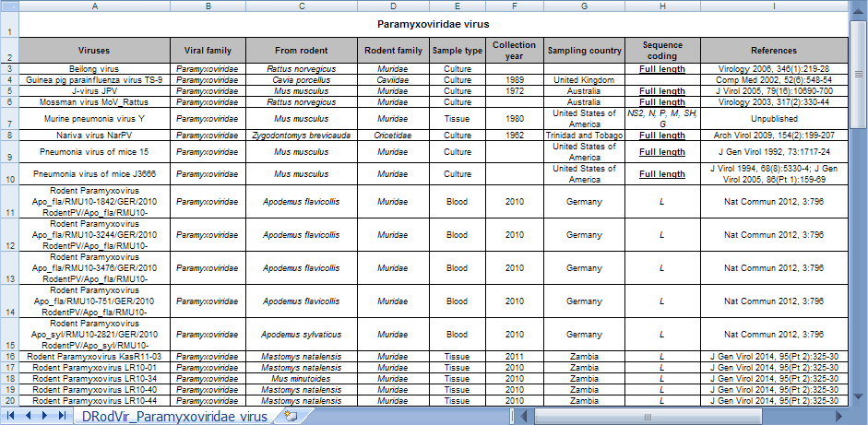This screenshot has height=425, width=868.
Task: Select the 'Viral family' header cell
Action: click(x=208, y=50)
